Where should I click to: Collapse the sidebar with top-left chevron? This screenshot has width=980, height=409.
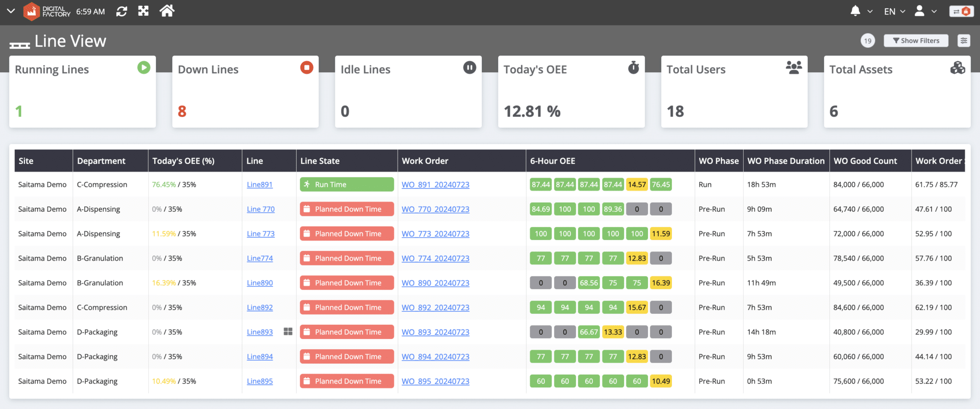(x=11, y=11)
